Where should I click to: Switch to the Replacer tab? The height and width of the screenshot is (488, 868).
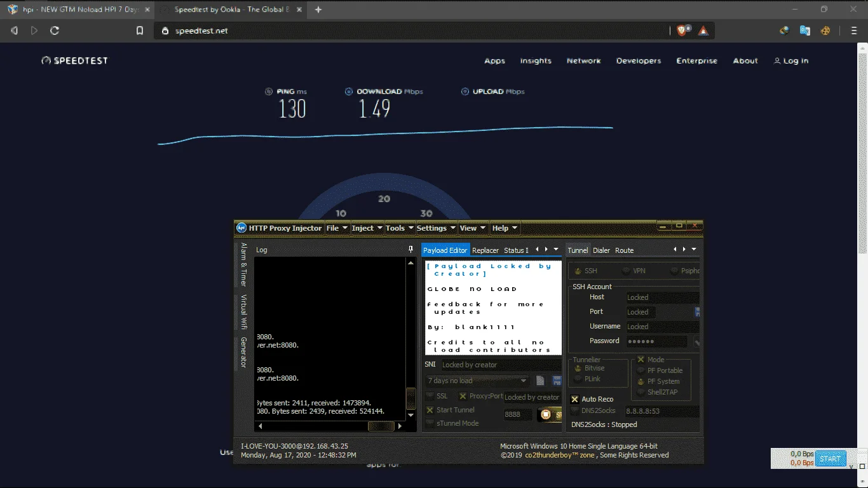coord(485,250)
